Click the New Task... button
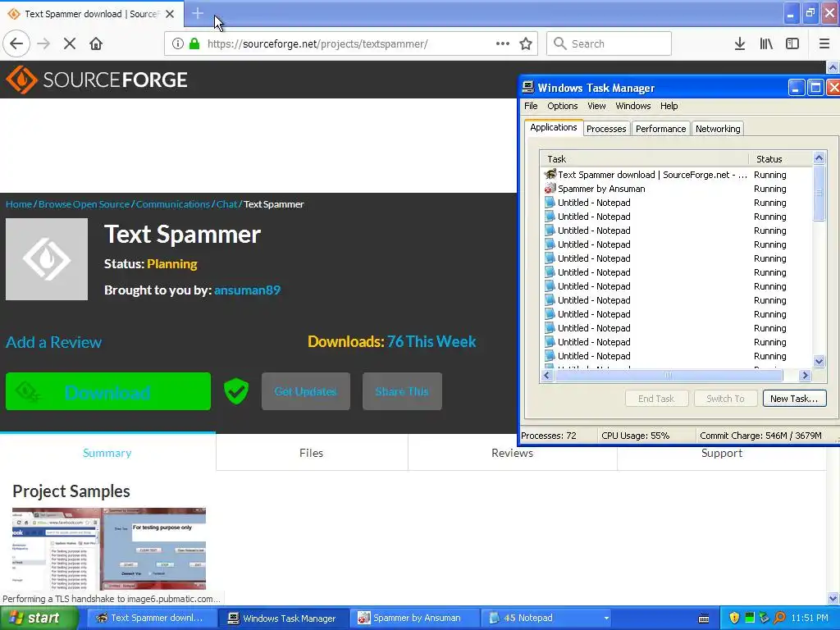 tap(794, 399)
